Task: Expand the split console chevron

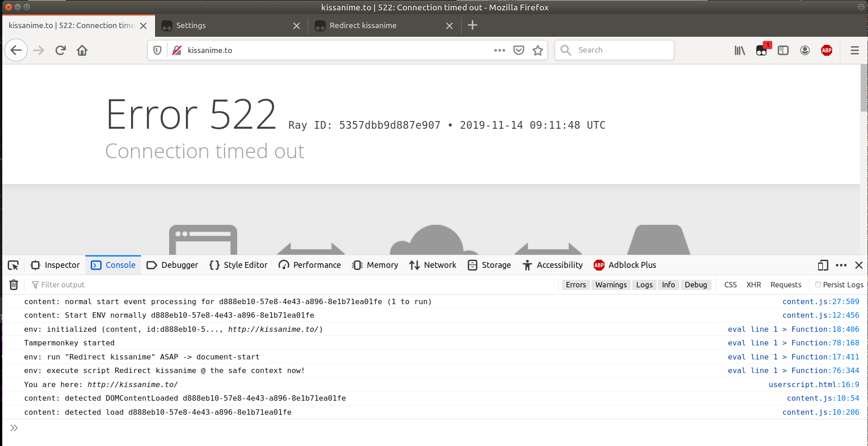Action: click(14, 427)
